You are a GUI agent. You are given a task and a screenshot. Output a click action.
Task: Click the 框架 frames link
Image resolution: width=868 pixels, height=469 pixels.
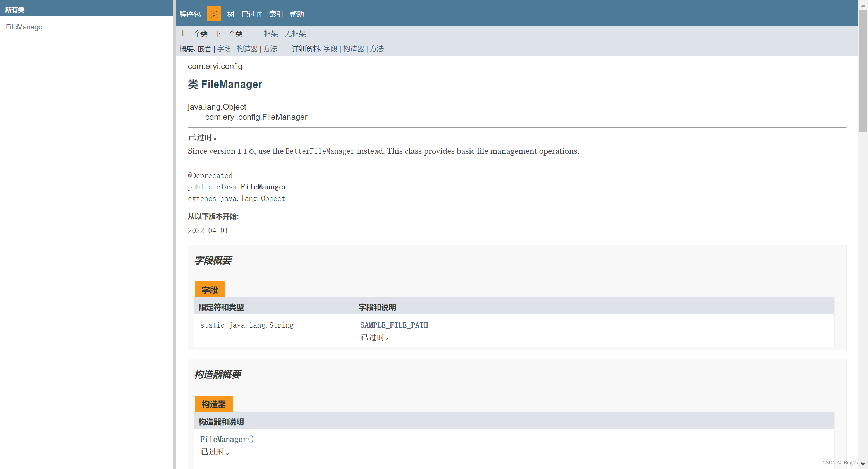(271, 34)
